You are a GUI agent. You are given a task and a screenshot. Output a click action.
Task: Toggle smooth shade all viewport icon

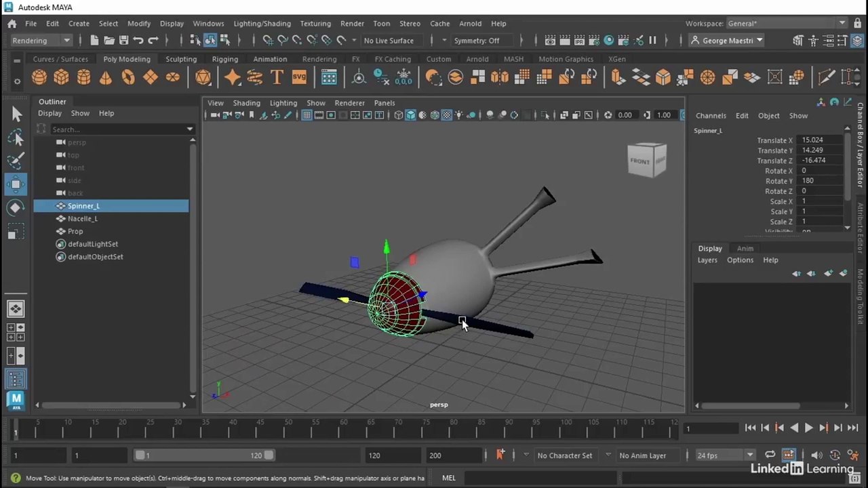coord(410,115)
